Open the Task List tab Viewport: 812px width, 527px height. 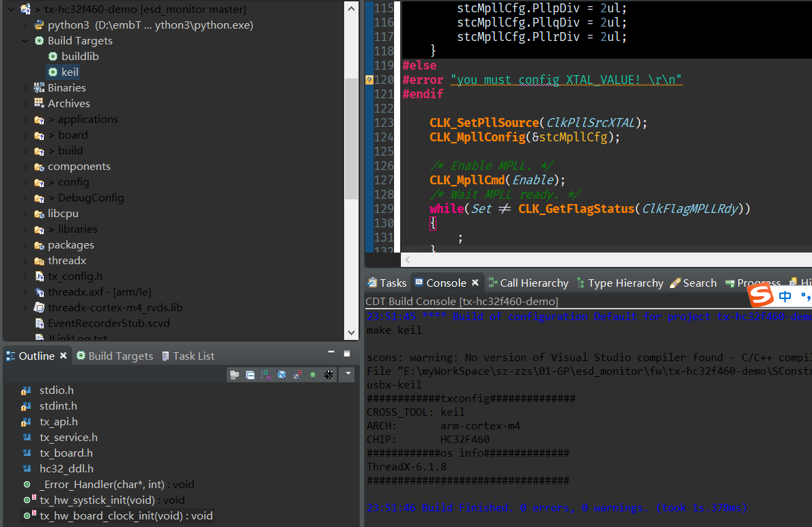[188, 356]
